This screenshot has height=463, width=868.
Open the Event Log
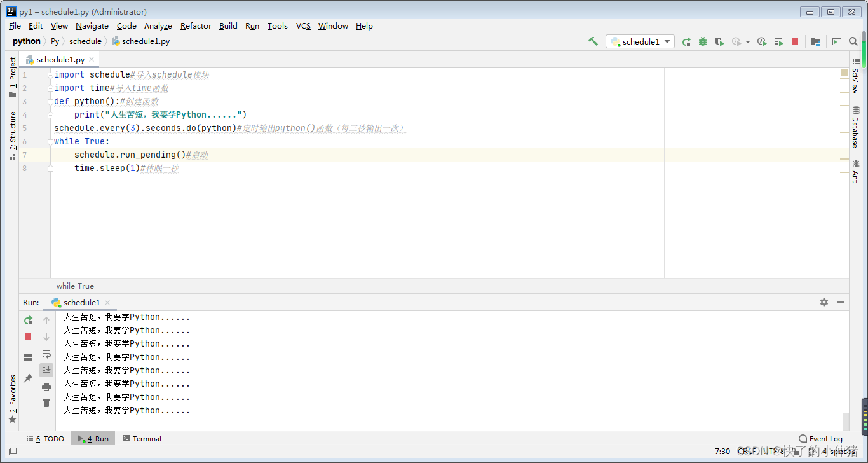point(820,439)
